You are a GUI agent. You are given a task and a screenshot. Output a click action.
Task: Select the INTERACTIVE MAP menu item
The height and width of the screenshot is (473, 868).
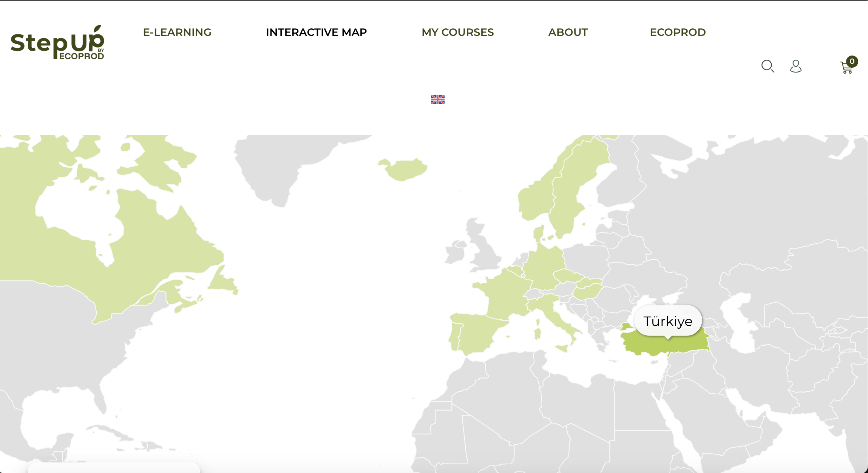coord(316,32)
